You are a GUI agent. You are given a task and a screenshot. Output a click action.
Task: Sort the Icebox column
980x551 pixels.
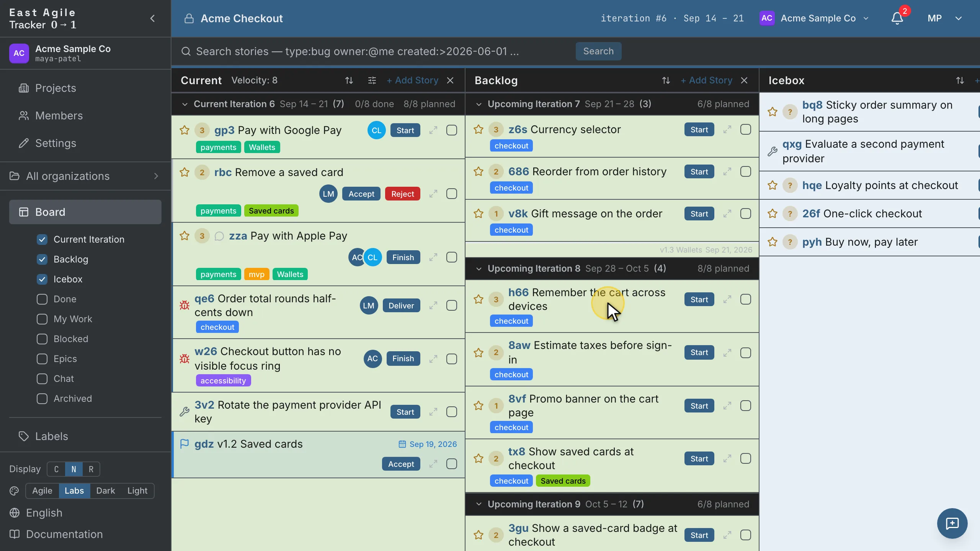click(960, 80)
